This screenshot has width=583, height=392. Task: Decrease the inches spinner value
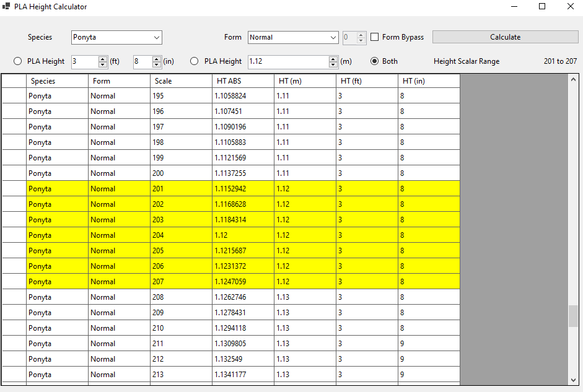156,64
